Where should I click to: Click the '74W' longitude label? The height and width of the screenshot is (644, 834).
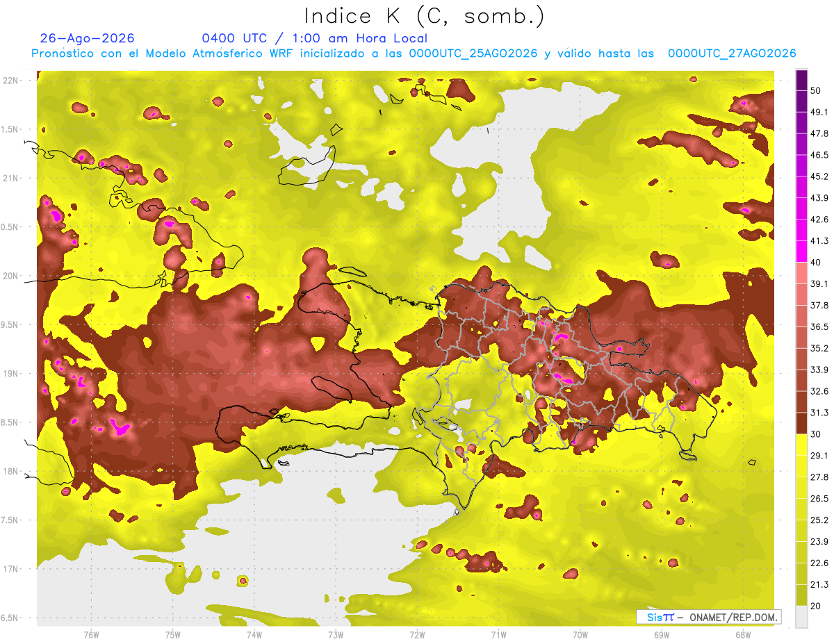[254, 634]
